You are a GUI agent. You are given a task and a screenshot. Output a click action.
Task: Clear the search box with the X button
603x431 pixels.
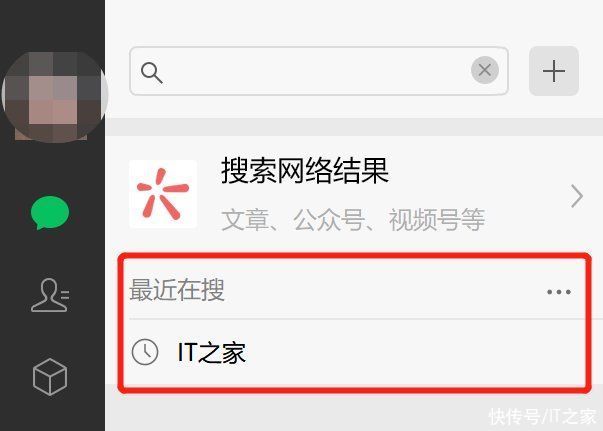[x=485, y=70]
